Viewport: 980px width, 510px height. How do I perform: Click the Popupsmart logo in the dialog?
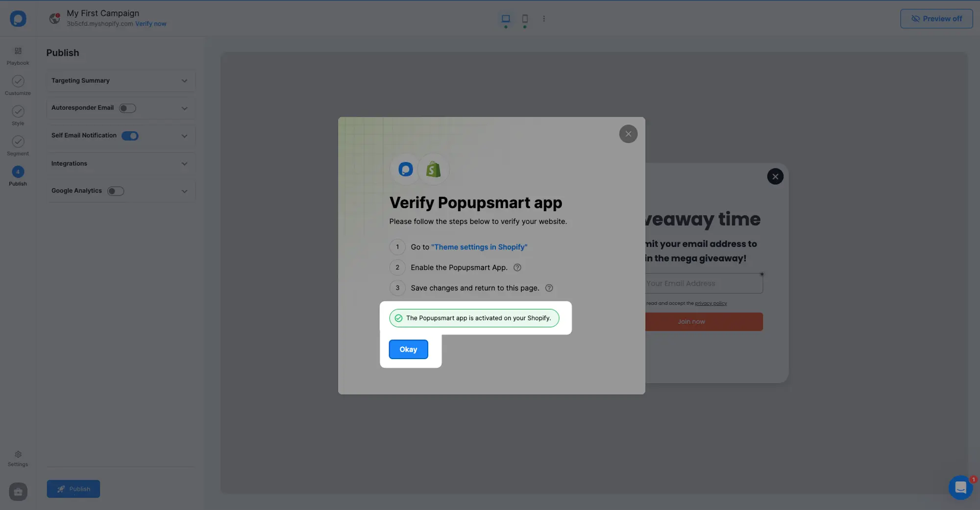click(405, 170)
